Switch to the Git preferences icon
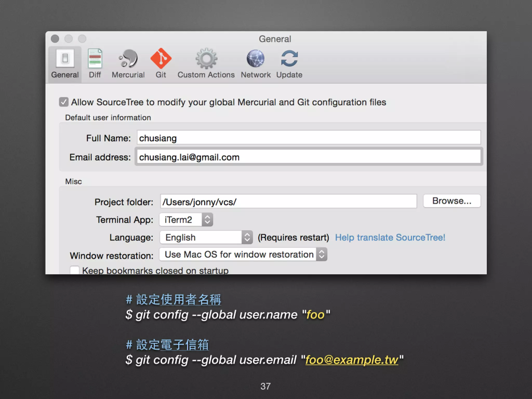Screen dimensions: 532x399 pos(161,58)
